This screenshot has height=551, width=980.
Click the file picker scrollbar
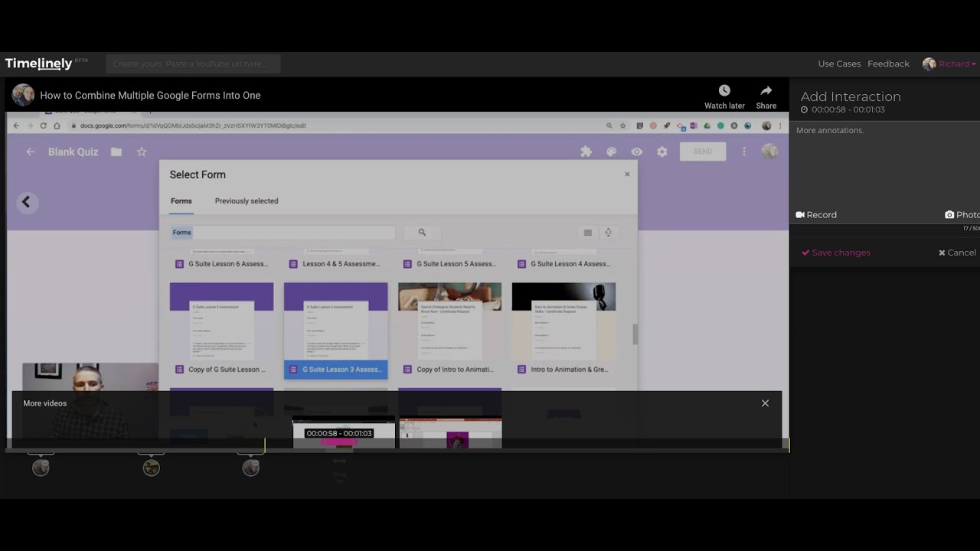(634, 334)
